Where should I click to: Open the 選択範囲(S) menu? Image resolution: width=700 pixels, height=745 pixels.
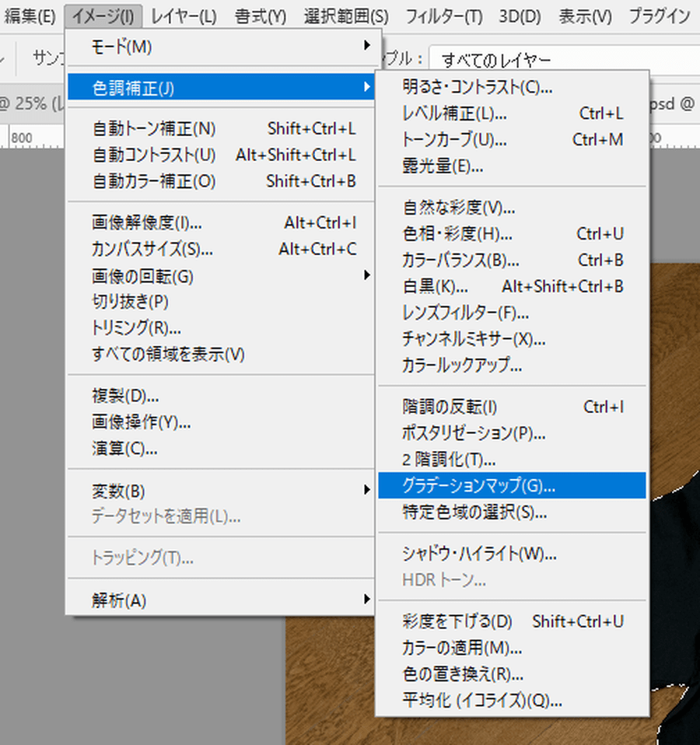[346, 17]
